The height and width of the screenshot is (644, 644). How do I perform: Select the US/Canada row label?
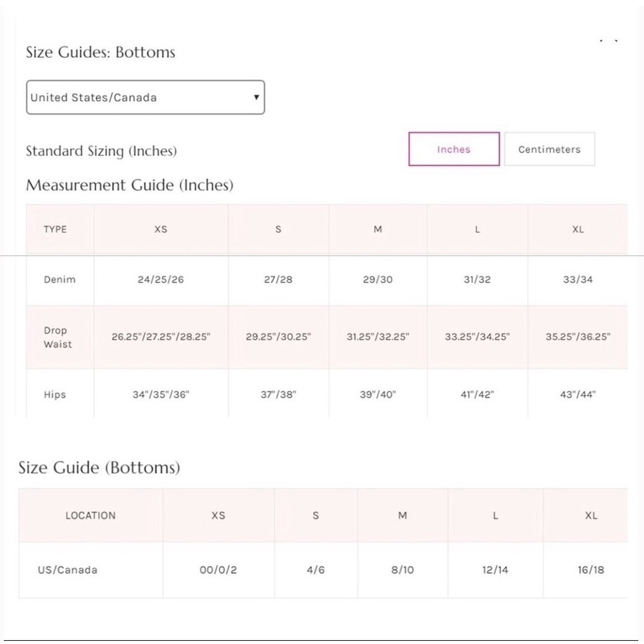[68, 570]
